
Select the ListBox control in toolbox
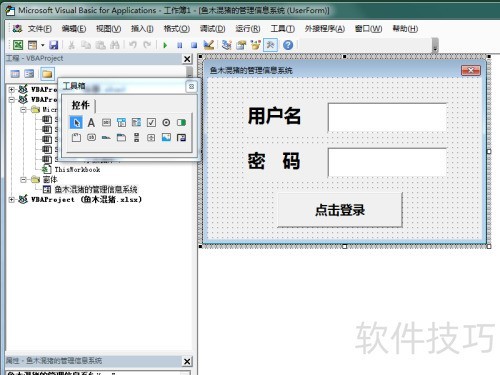[136, 123]
